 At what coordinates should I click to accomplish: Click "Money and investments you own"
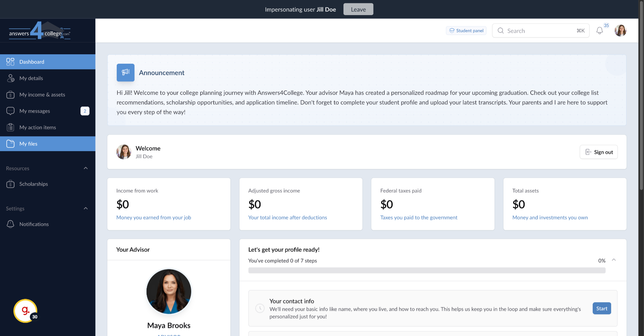(x=550, y=217)
